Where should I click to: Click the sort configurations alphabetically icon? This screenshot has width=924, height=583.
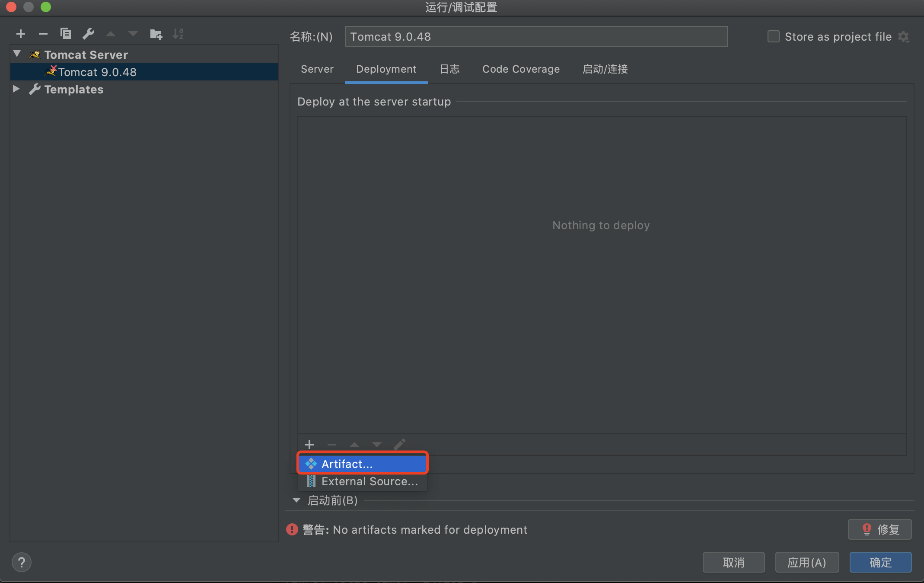tap(178, 34)
